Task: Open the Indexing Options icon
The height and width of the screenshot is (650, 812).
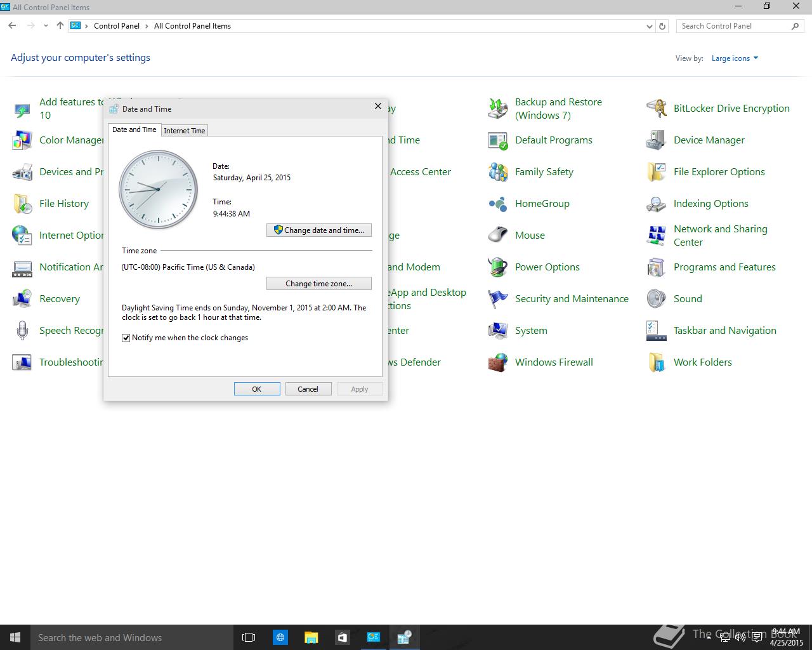Action: (x=657, y=204)
